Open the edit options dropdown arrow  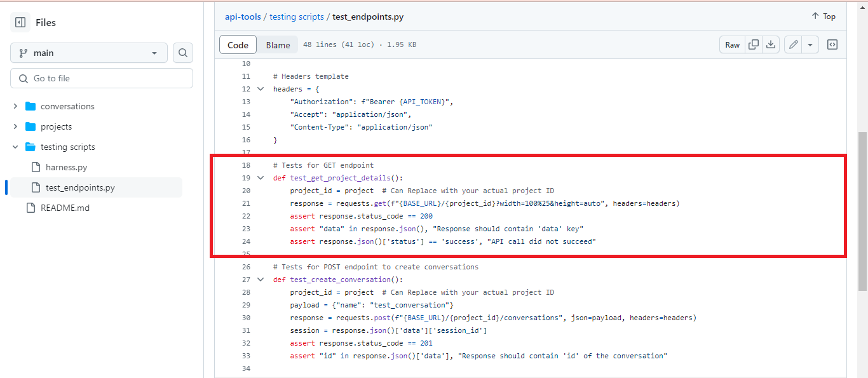click(810, 44)
